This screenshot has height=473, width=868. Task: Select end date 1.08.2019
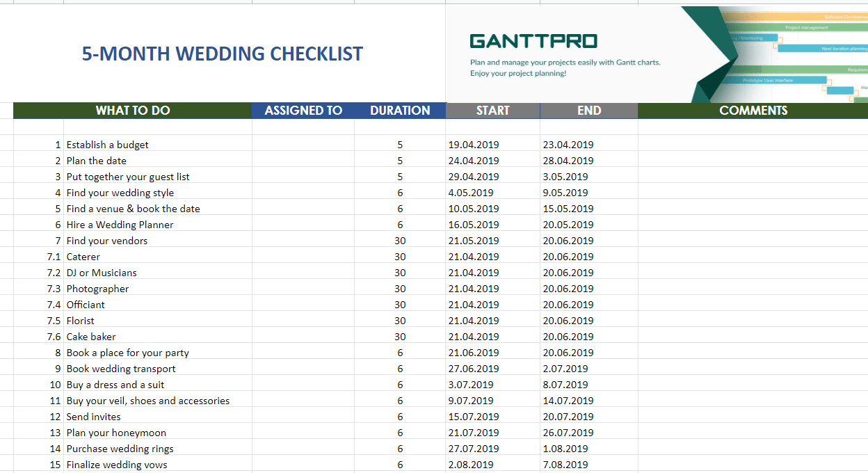tap(589, 449)
